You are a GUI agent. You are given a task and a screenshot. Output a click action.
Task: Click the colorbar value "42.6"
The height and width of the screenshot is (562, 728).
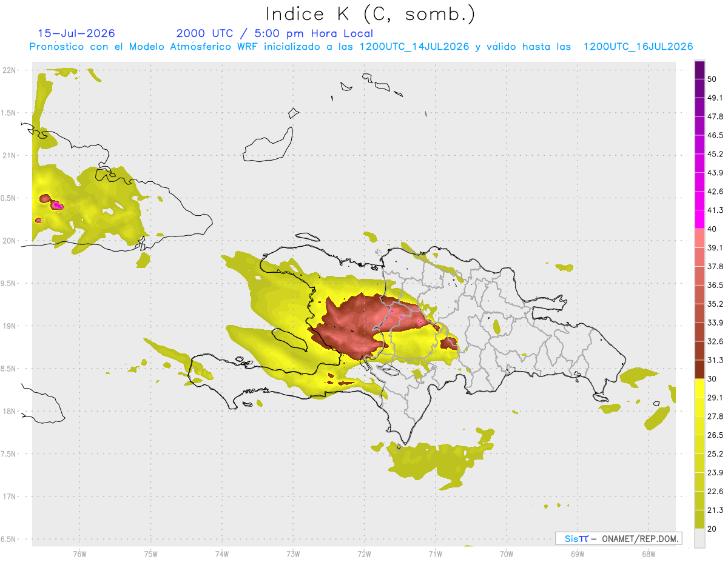click(715, 192)
